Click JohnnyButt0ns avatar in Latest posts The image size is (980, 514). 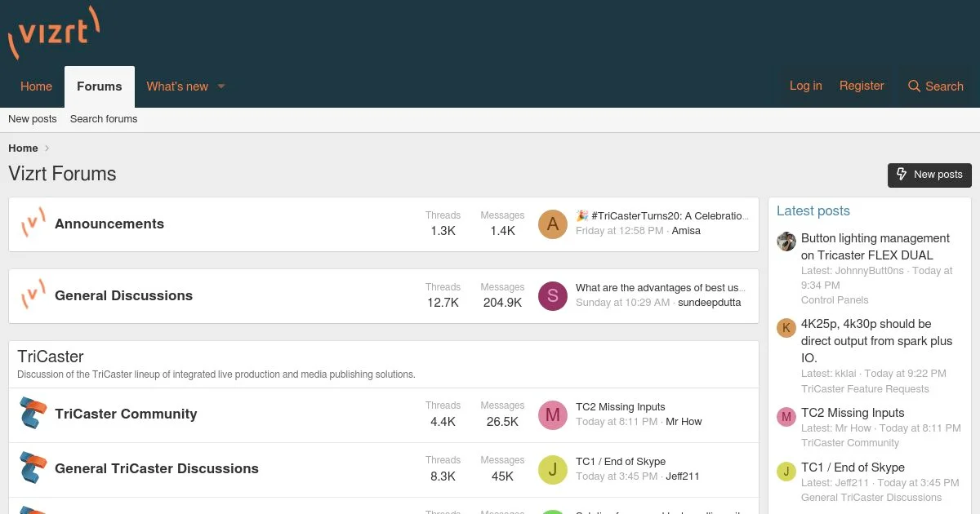point(786,241)
